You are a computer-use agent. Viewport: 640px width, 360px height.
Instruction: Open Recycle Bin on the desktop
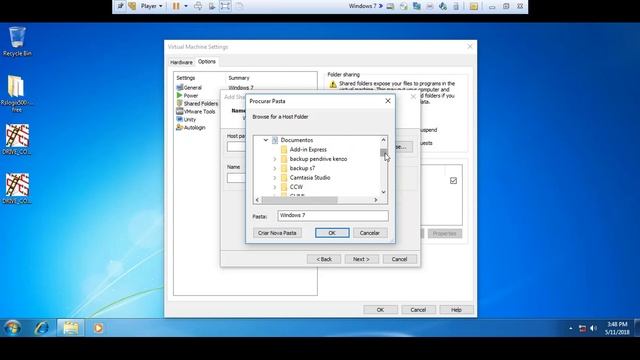17,41
